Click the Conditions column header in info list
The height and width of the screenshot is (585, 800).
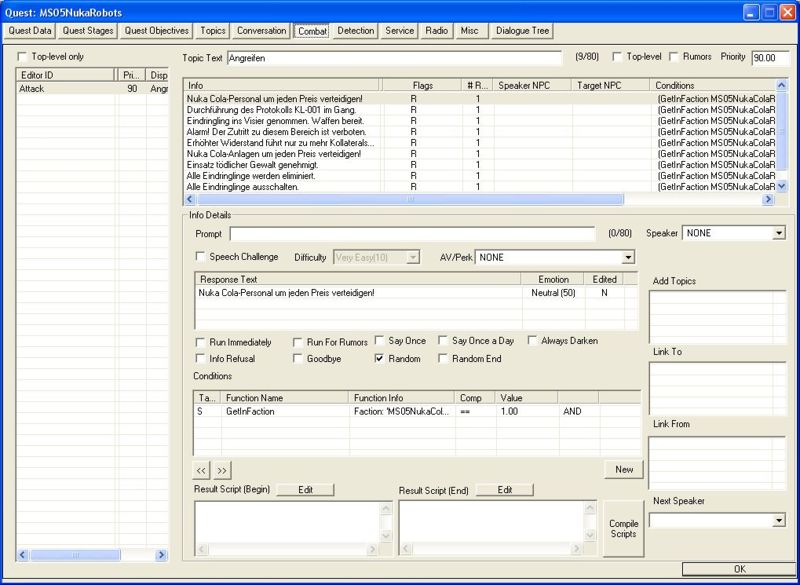(713, 86)
